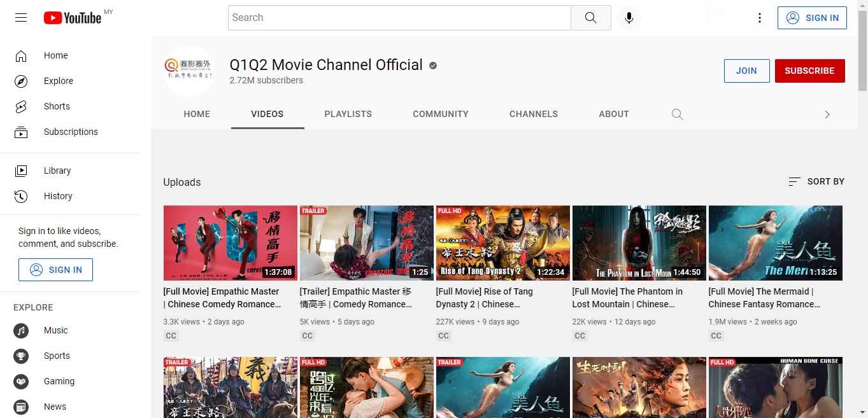The height and width of the screenshot is (418, 868).
Task: Switch to the Playlists tab
Action: (348, 115)
